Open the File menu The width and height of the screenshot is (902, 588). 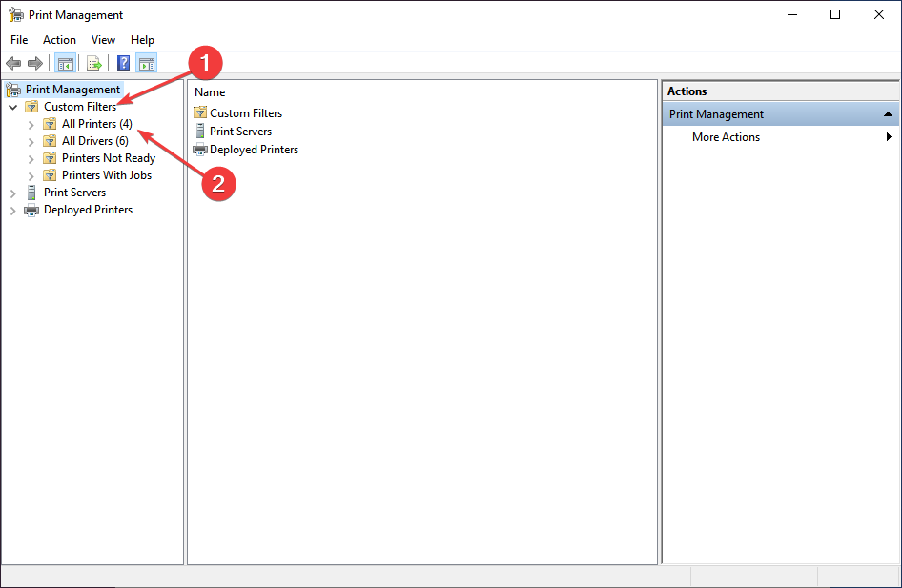tap(19, 40)
